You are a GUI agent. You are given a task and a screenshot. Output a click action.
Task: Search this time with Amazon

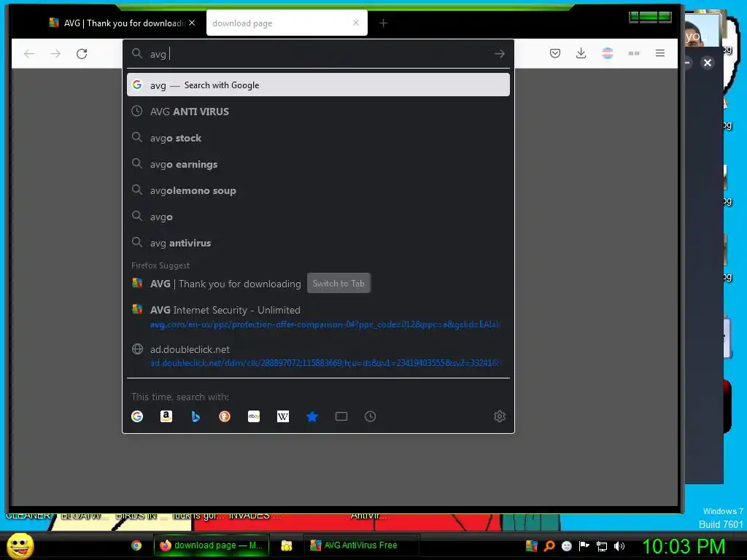click(x=166, y=416)
